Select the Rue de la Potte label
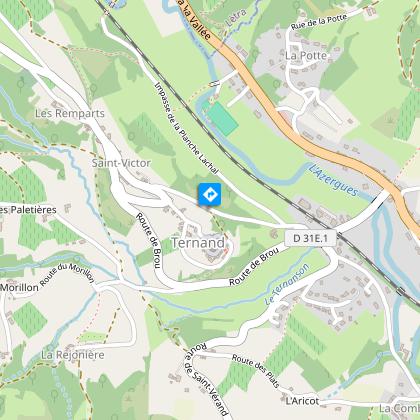 [x=319, y=22]
